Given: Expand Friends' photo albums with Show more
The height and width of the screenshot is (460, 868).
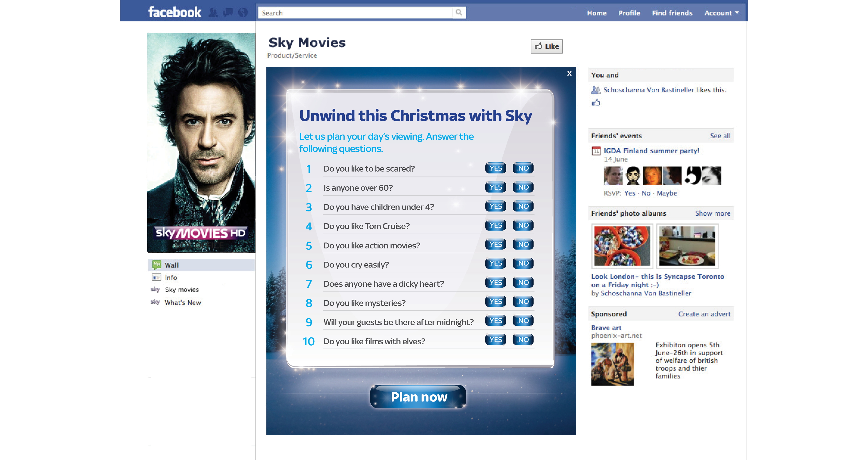Looking at the screenshot, I should pyautogui.click(x=712, y=213).
